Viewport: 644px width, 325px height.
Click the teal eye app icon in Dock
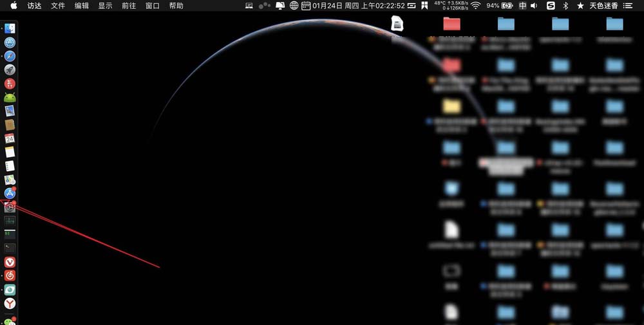point(10,290)
